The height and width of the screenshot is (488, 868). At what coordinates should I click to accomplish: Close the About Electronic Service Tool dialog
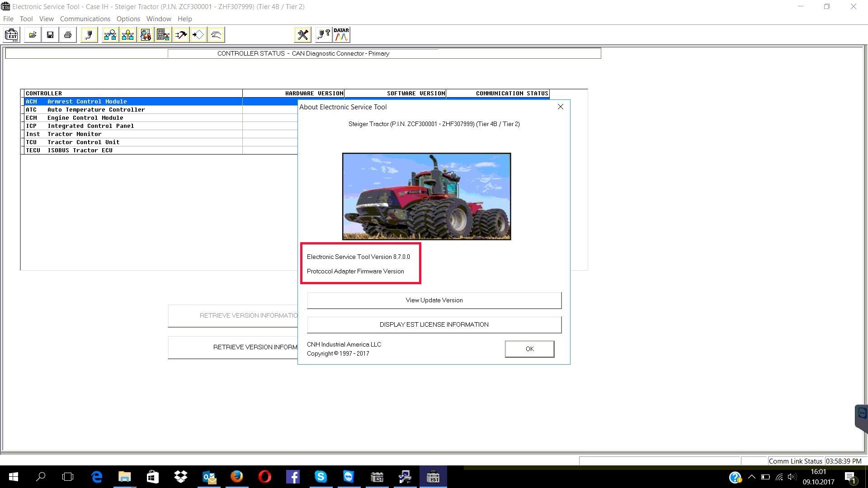[561, 107]
